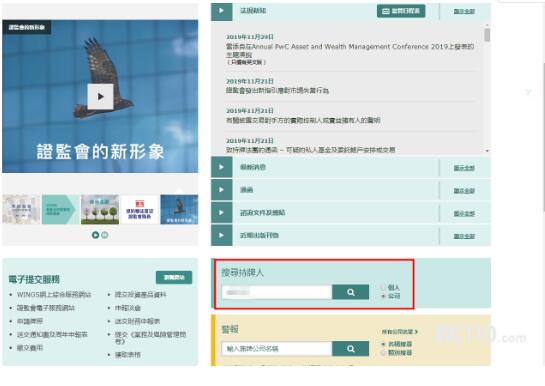Click the news list scrollbar thumb
The height and width of the screenshot is (386, 545).
click(487, 35)
